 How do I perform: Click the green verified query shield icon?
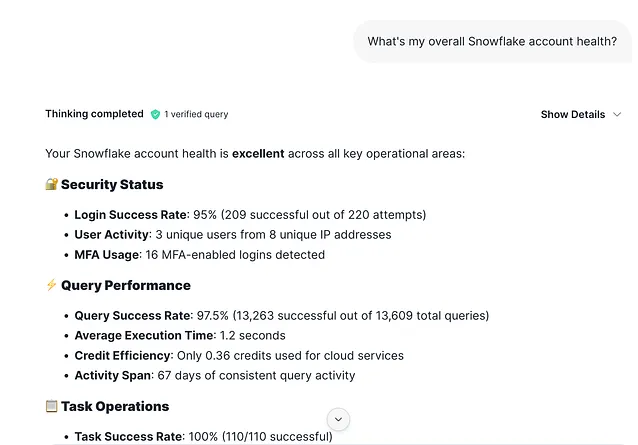click(155, 115)
